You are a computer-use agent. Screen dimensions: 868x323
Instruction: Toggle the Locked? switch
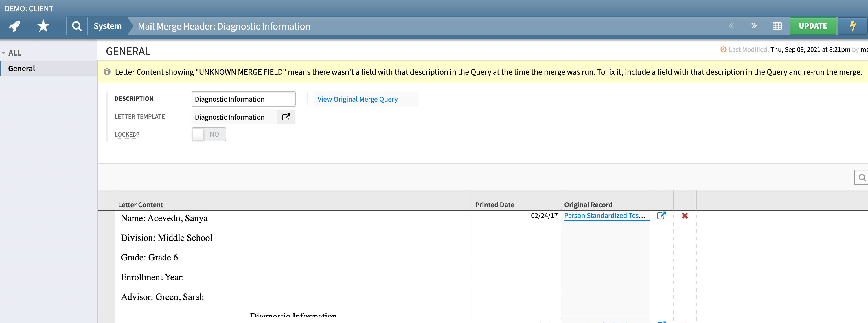click(x=209, y=134)
